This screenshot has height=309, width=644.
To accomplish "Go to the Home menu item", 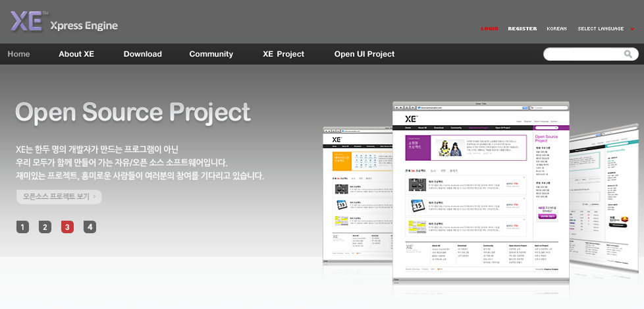I will [x=18, y=54].
